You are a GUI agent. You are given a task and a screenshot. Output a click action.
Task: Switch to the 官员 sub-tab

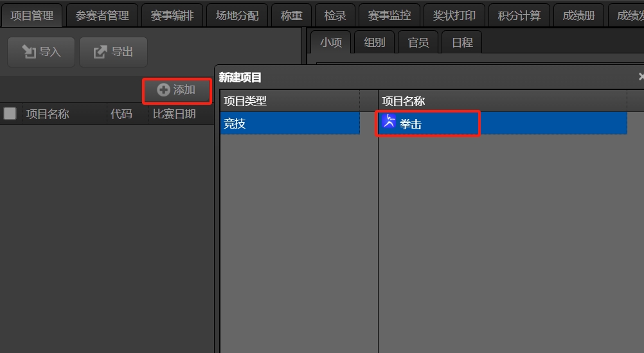pos(418,42)
